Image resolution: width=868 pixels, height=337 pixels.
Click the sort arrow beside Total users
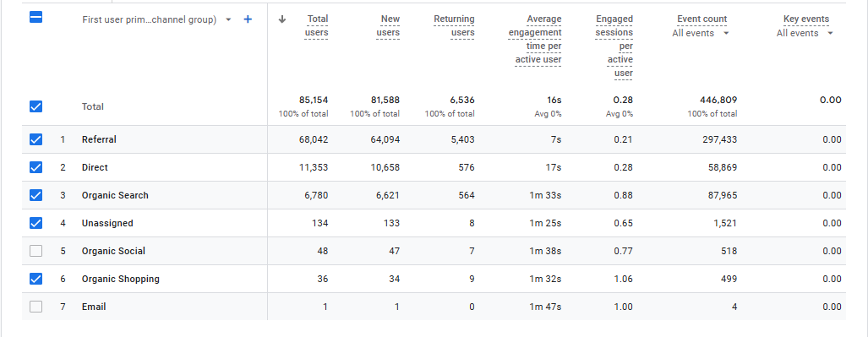tap(282, 19)
